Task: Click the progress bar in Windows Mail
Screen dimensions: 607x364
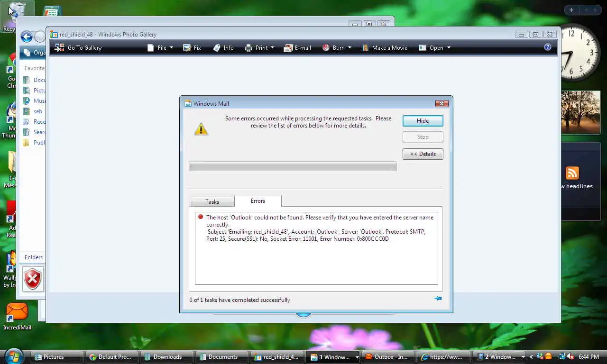Action: 293,166
